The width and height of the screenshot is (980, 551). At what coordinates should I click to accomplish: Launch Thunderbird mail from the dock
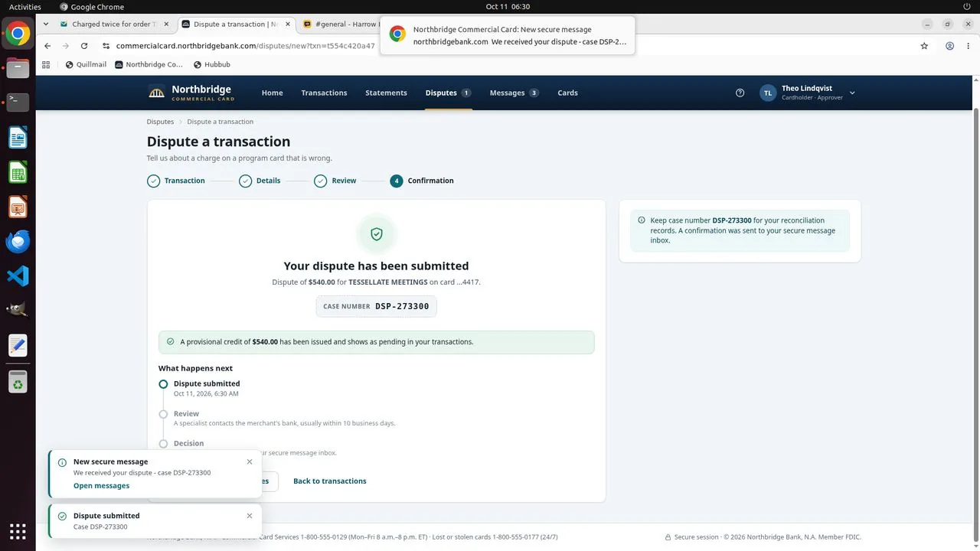click(x=18, y=242)
